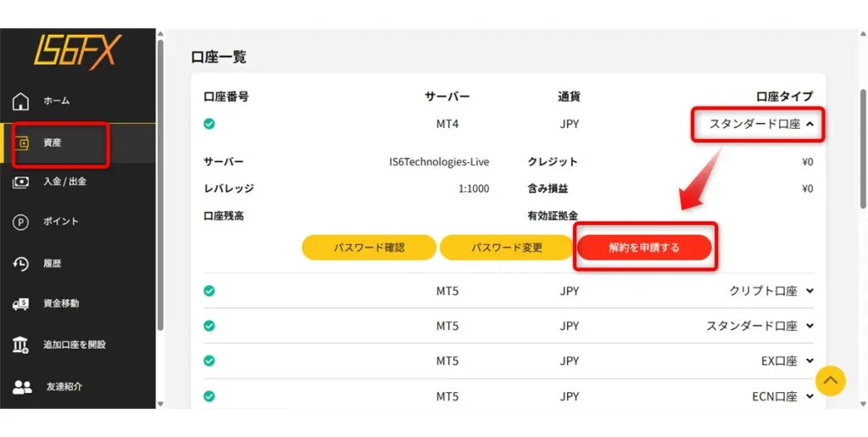Viewport: 868px width, 437px height.
Task: Click the yellow scroll-to-top arrow button
Action: click(x=831, y=380)
